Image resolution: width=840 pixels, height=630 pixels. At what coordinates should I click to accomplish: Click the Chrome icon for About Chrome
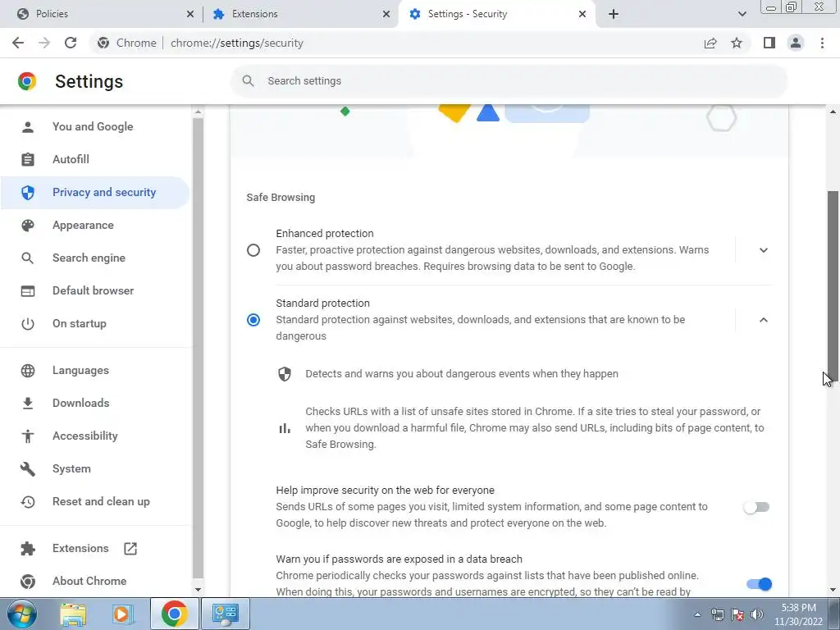[x=28, y=582]
